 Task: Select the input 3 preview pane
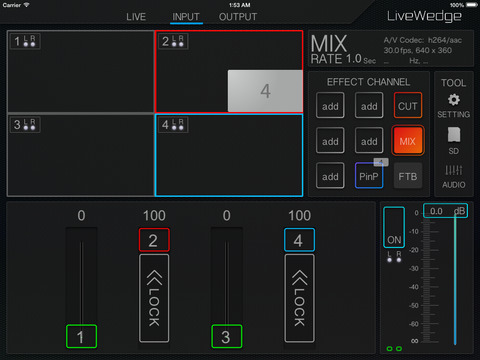[x=80, y=155]
